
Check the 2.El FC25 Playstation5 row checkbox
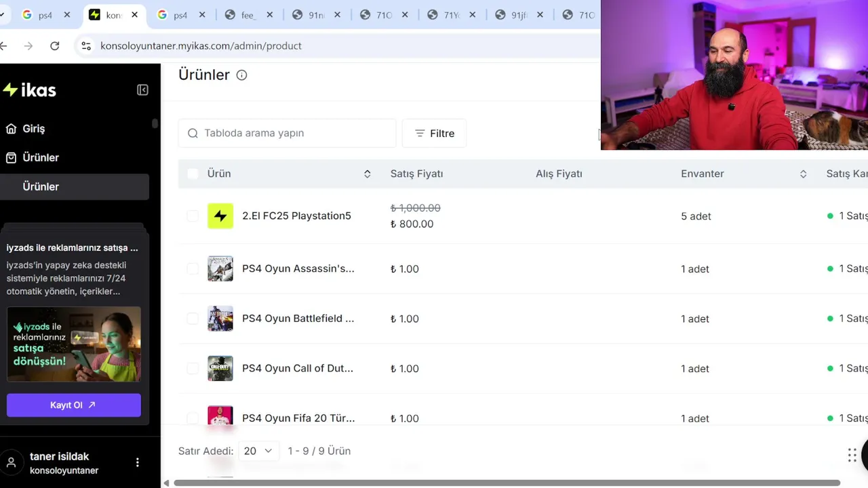(193, 216)
